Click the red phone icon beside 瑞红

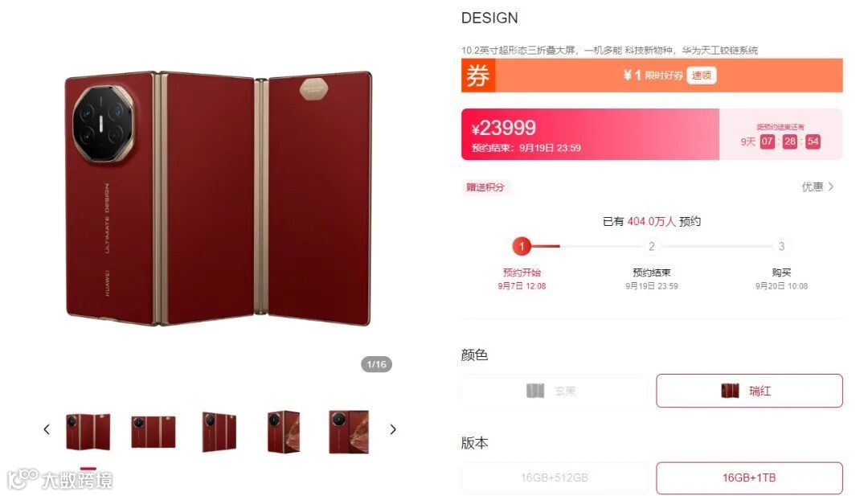point(730,391)
